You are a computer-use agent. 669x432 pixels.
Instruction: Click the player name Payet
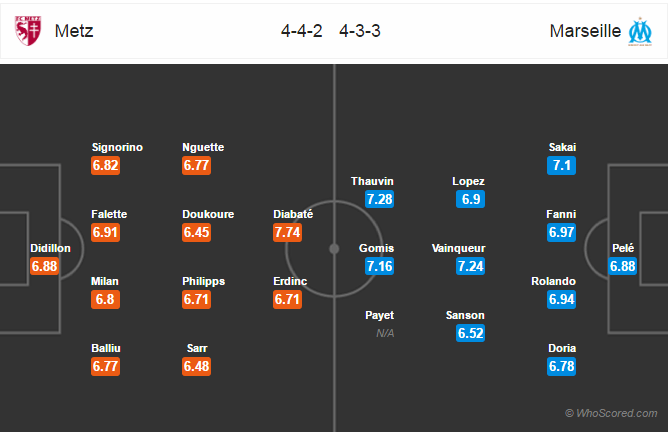[x=379, y=315]
